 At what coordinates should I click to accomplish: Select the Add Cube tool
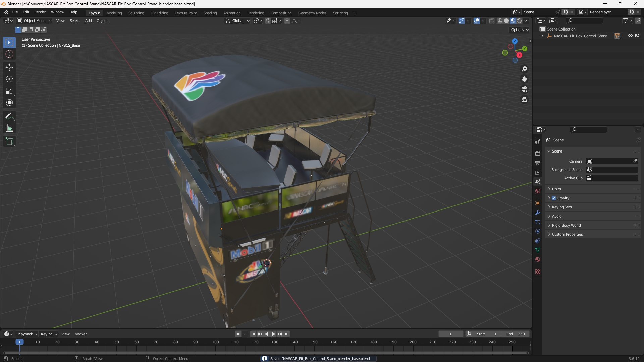[x=9, y=141]
